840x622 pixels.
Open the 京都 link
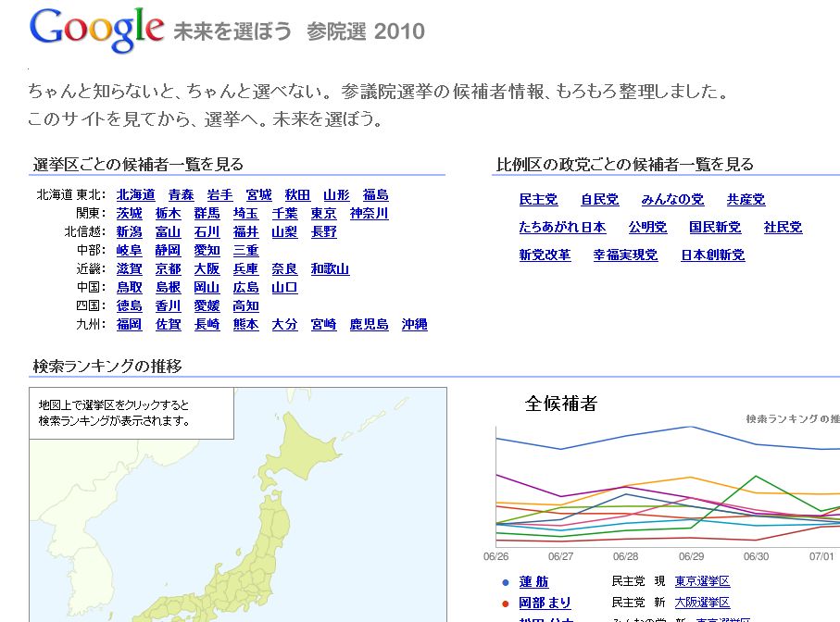[169, 268]
